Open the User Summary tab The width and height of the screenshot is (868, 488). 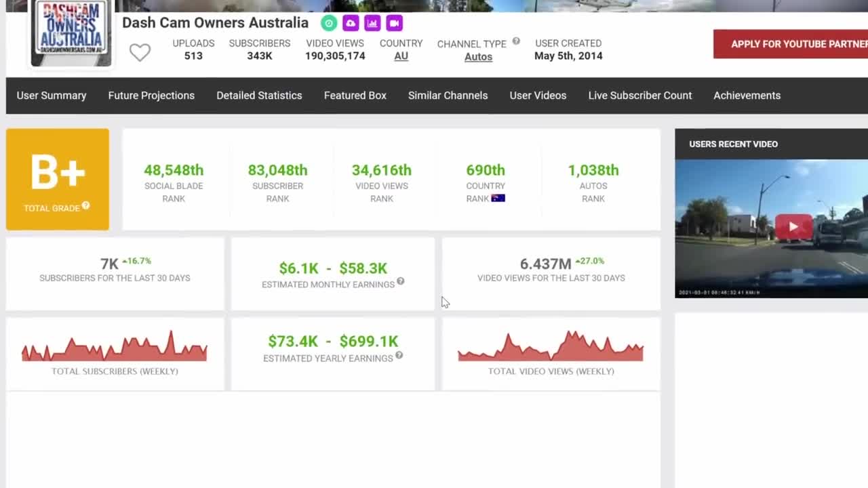click(52, 96)
